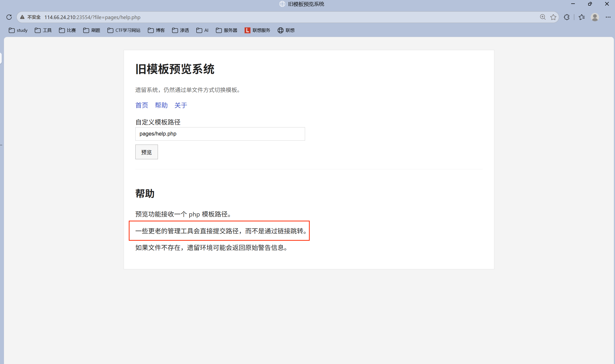615x364 pixels.
Task: Open favorites list icon
Action: [582, 17]
